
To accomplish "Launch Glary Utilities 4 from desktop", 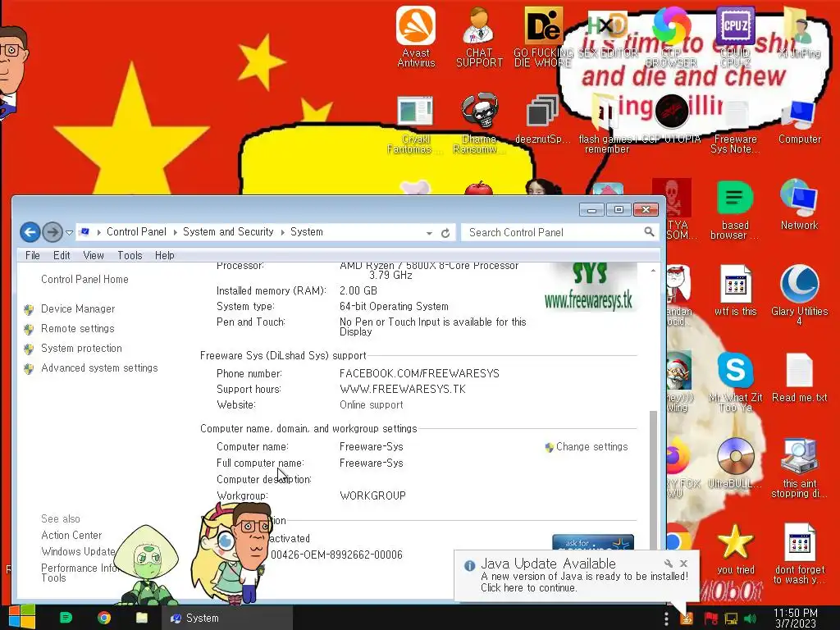I will coord(799,294).
